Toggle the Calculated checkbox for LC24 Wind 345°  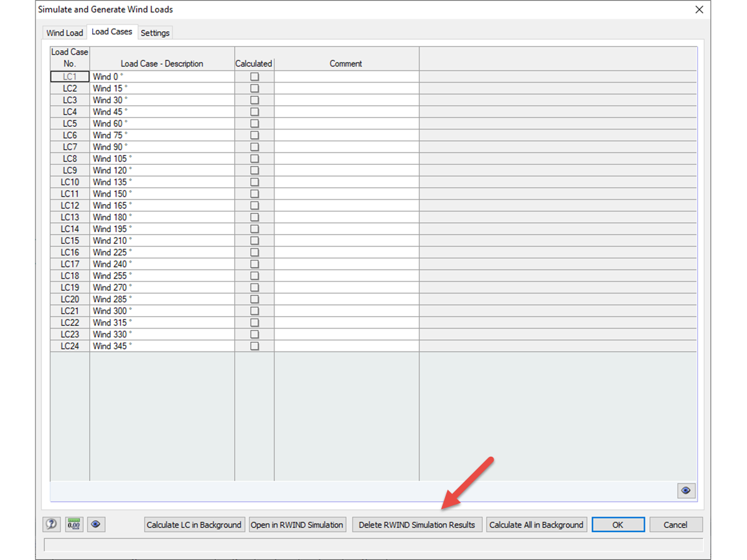click(254, 346)
